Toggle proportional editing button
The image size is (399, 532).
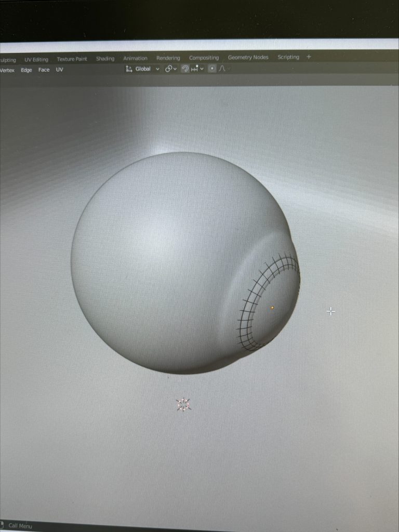(212, 69)
